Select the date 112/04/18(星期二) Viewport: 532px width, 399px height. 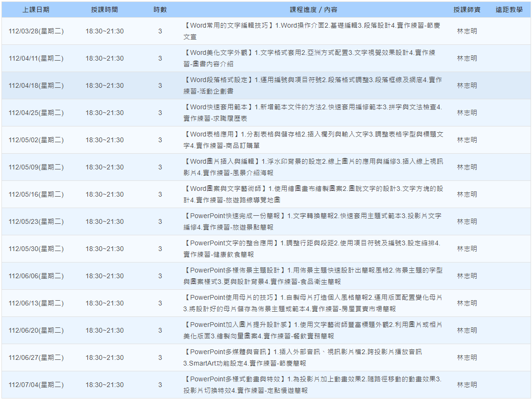point(36,85)
